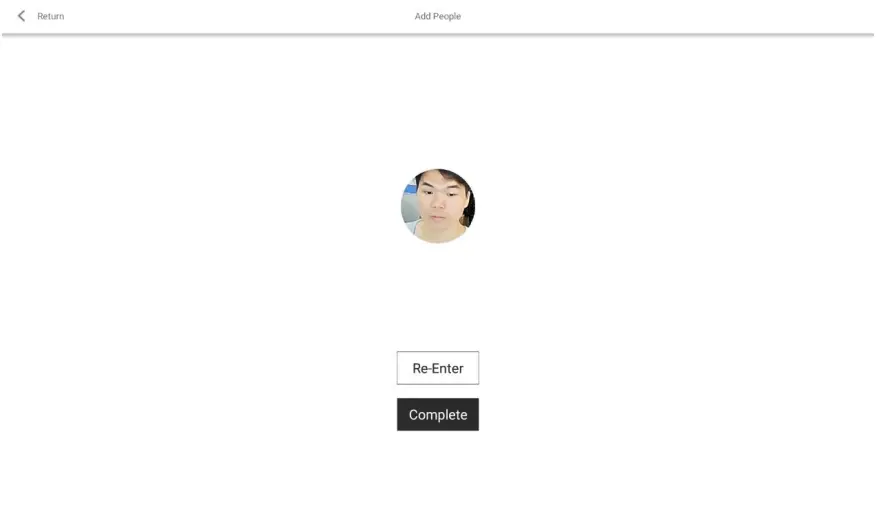Click the Re-Enter button

438,368
